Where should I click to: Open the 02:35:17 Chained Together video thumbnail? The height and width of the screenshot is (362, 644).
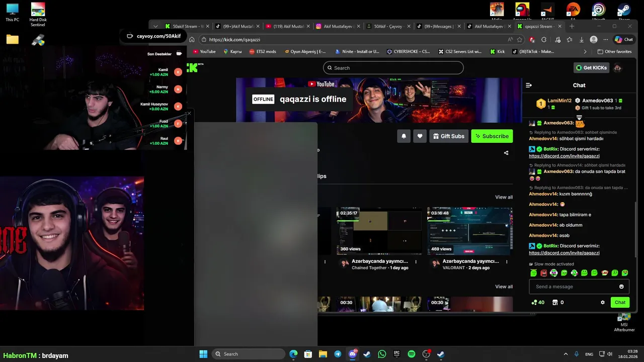pyautogui.click(x=379, y=231)
